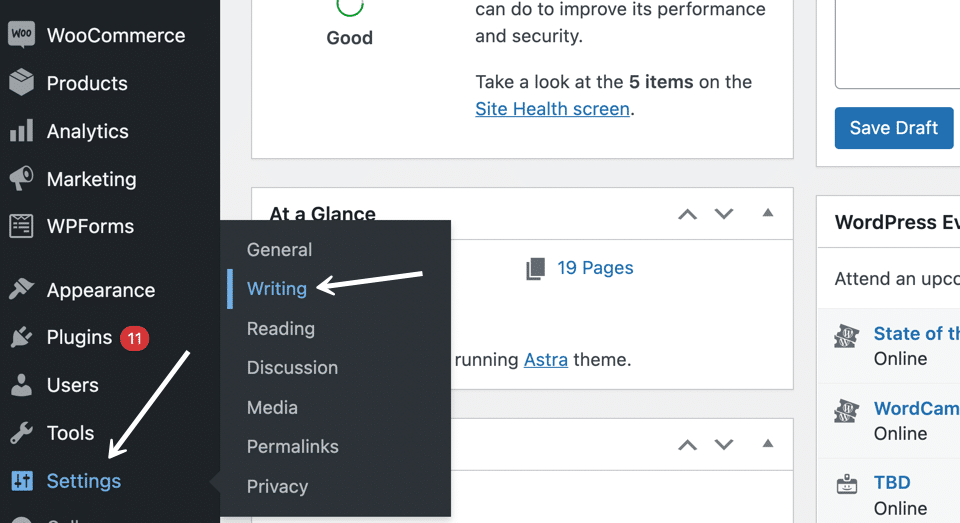Choose Reading in the Settings submenu
The height and width of the screenshot is (523, 960).
pos(280,328)
